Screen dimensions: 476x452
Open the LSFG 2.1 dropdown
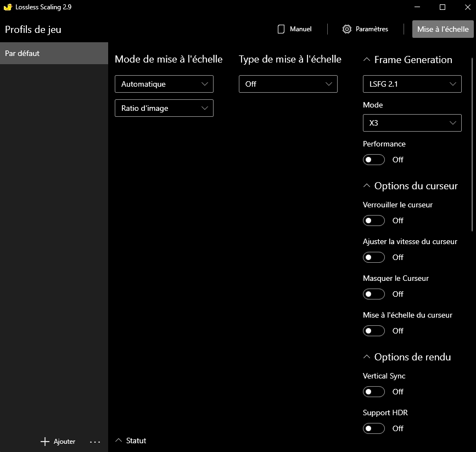click(x=412, y=84)
